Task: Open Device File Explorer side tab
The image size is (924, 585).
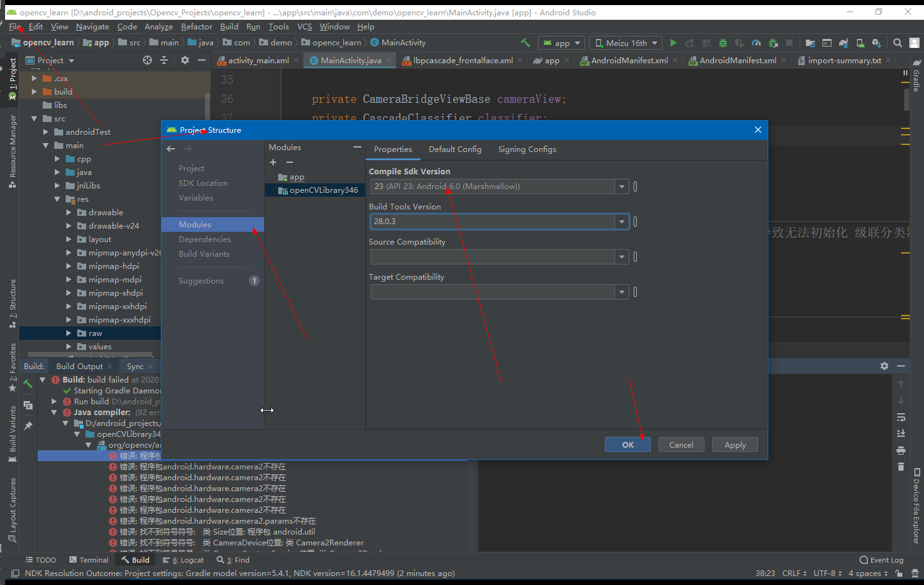Action: pos(917,506)
